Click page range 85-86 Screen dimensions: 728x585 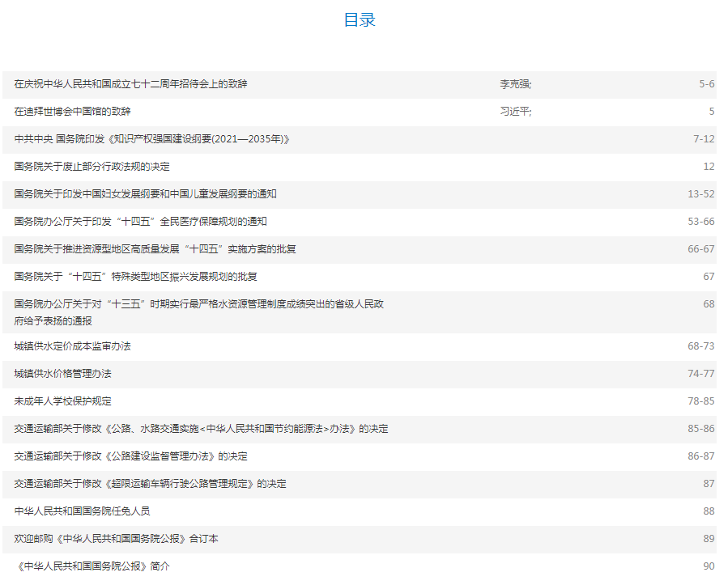[701, 429]
